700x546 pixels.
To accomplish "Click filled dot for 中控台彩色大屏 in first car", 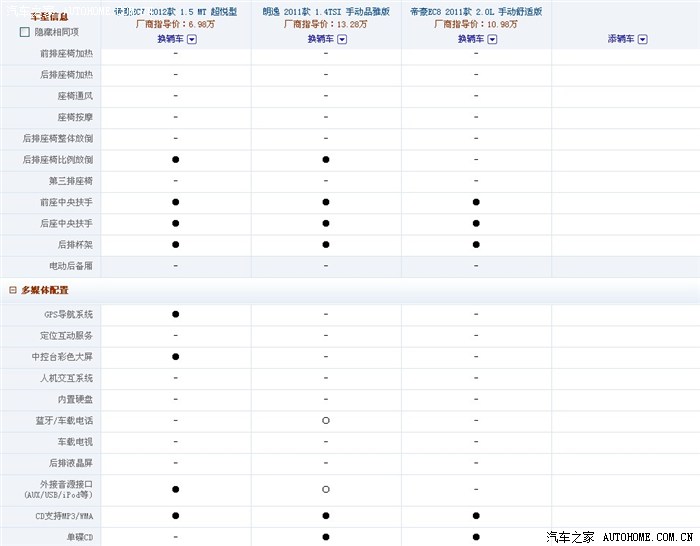I will 175,357.
